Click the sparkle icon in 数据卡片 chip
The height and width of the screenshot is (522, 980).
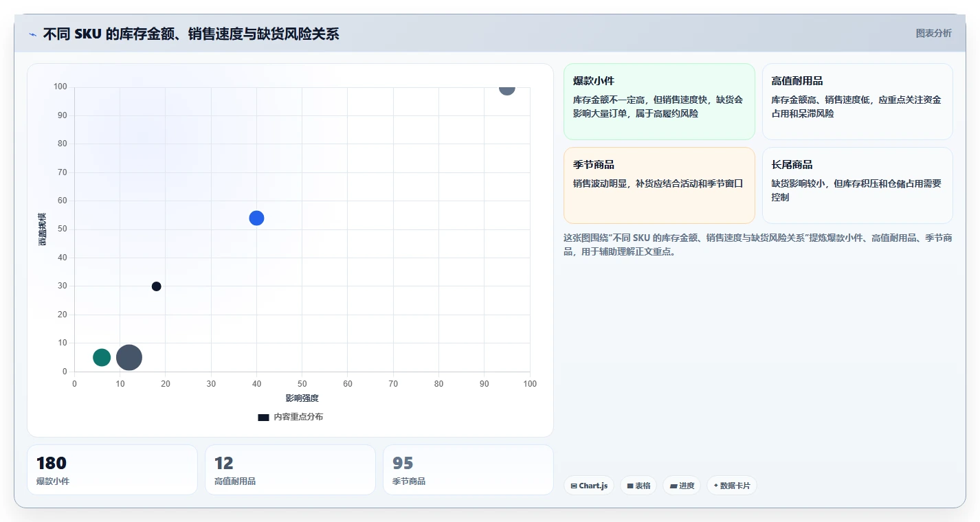pyautogui.click(x=715, y=486)
